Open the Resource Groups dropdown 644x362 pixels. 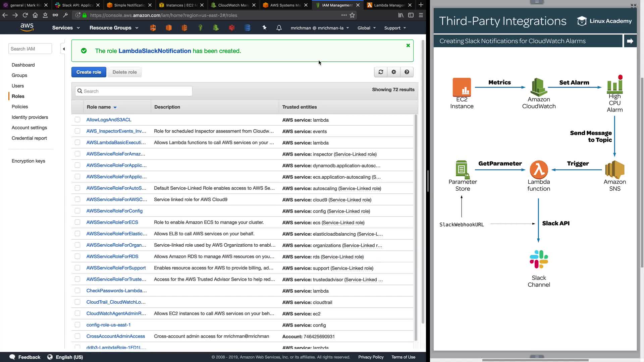[114, 28]
